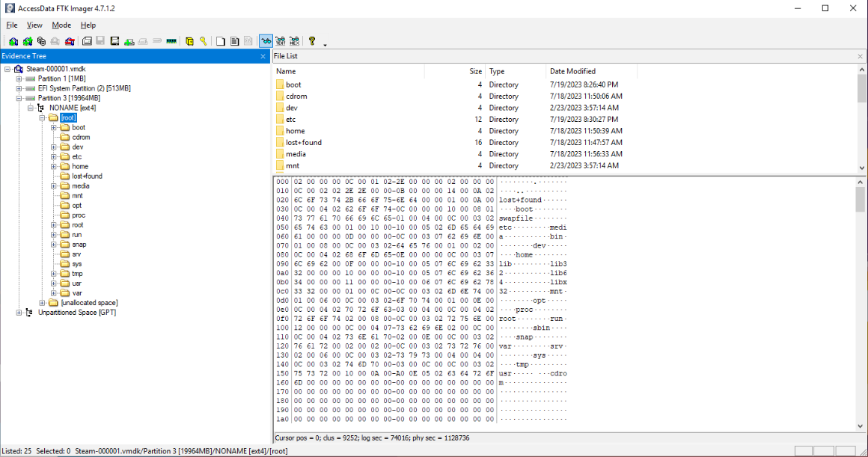Image resolution: width=868 pixels, height=457 pixels.
Task: Click the Capture Memory icon
Action: [171, 41]
